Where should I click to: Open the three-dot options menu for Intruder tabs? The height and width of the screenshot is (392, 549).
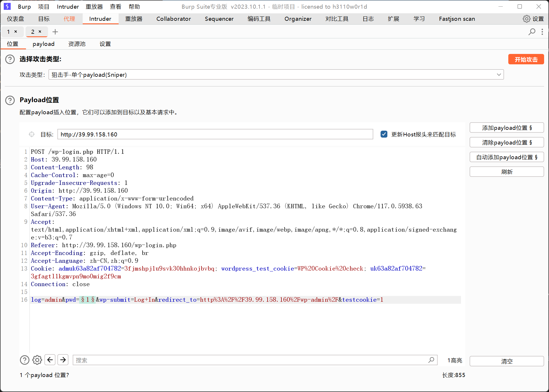[x=542, y=32]
